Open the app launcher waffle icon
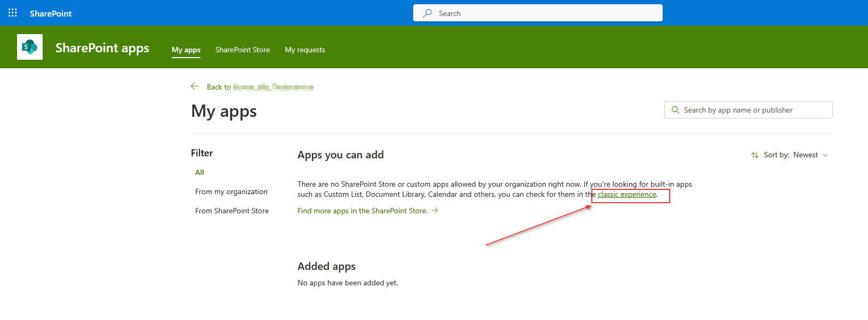 tap(13, 13)
